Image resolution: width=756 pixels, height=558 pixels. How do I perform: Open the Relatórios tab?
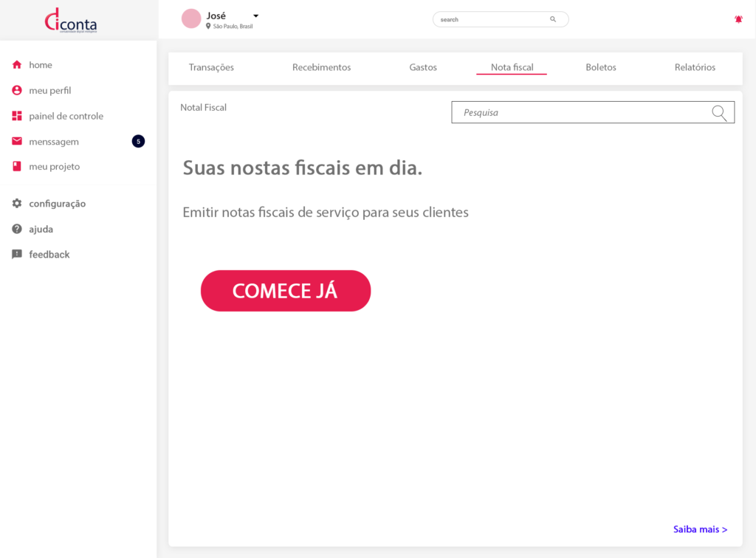695,67
